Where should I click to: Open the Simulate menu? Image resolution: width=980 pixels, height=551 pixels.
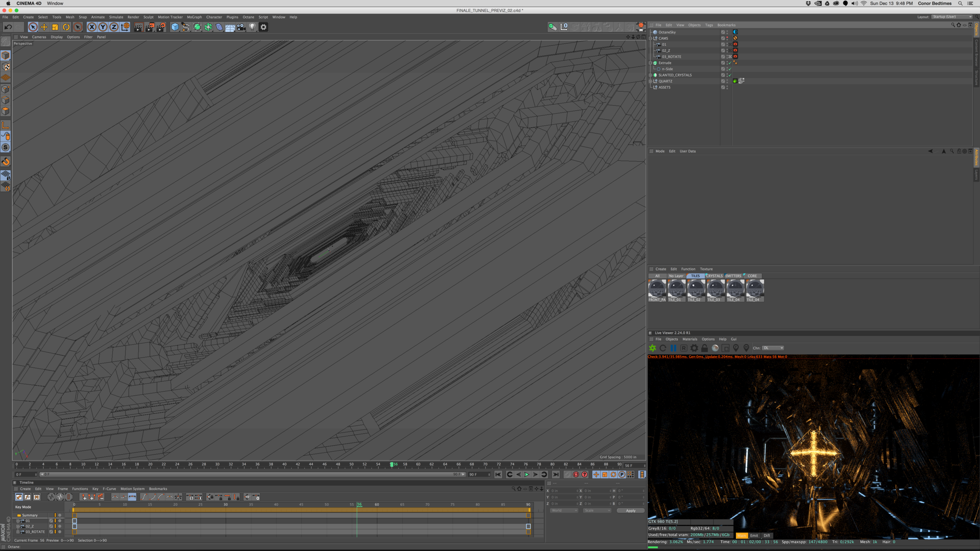click(116, 17)
